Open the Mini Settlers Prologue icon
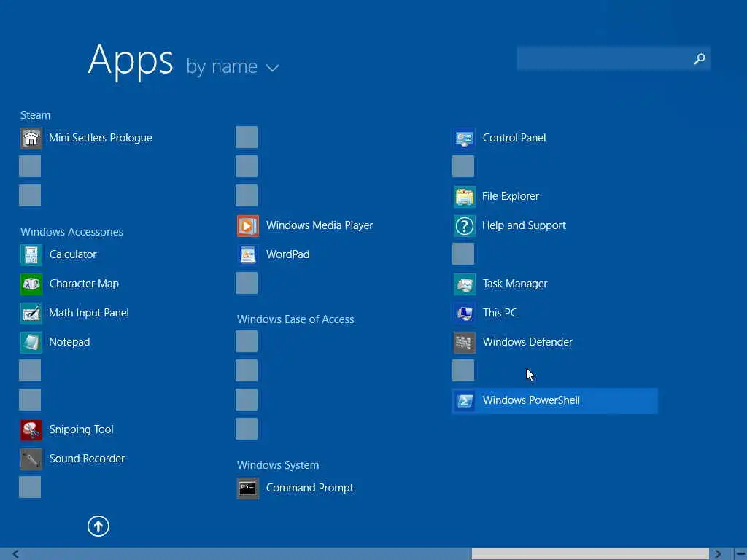Viewport: 747px width, 560px height. point(31,138)
